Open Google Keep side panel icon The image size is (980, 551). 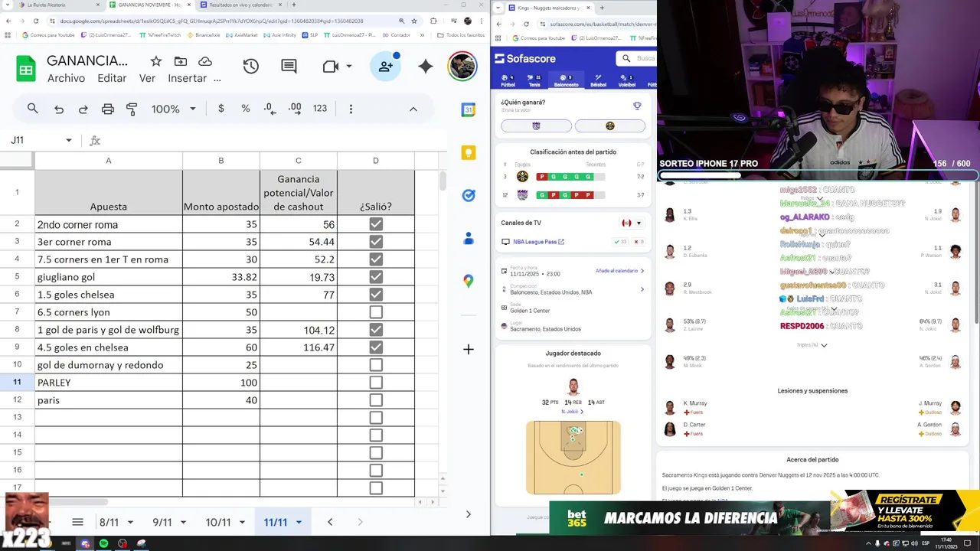click(x=469, y=152)
